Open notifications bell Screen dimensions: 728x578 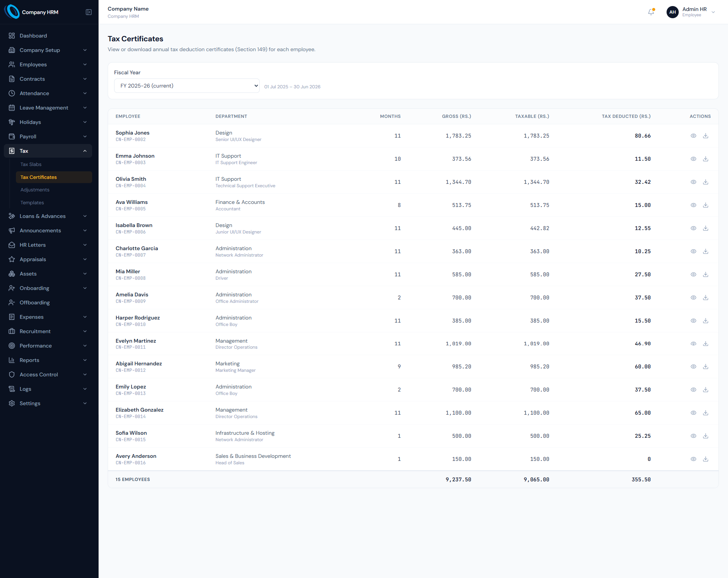click(x=651, y=12)
